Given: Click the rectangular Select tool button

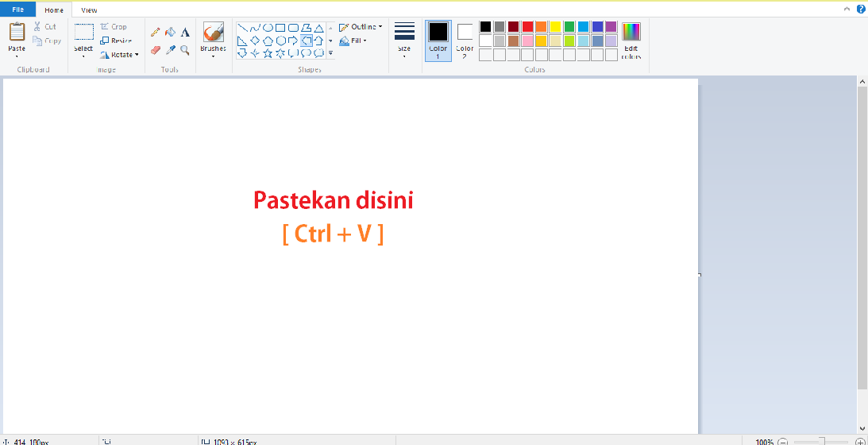Looking at the screenshot, I should click(83, 32).
